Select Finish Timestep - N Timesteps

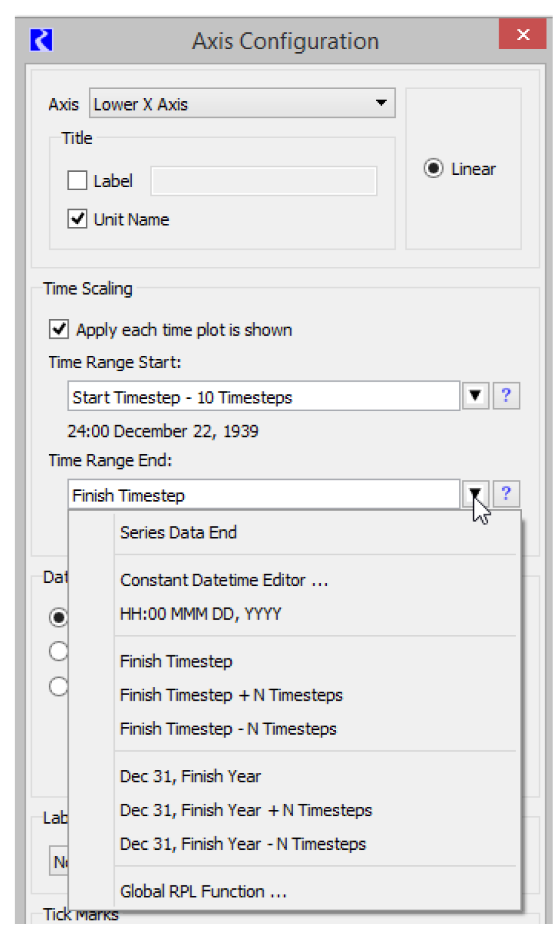pyautogui.click(x=228, y=729)
